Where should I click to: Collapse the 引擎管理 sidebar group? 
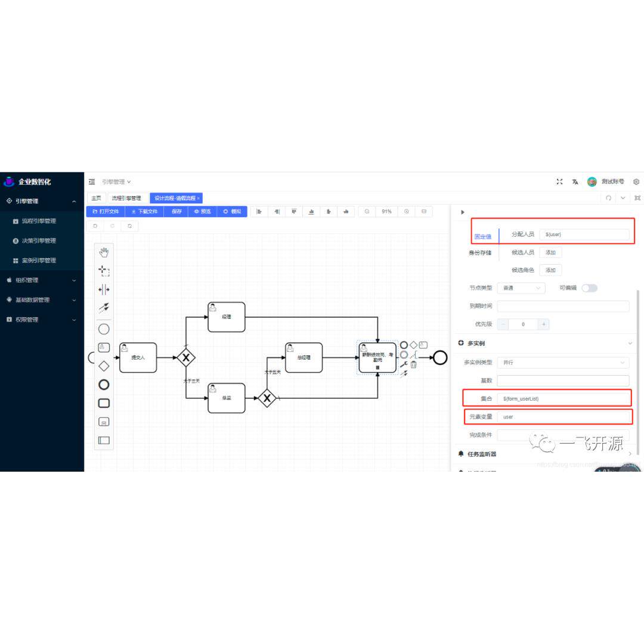[42, 202]
